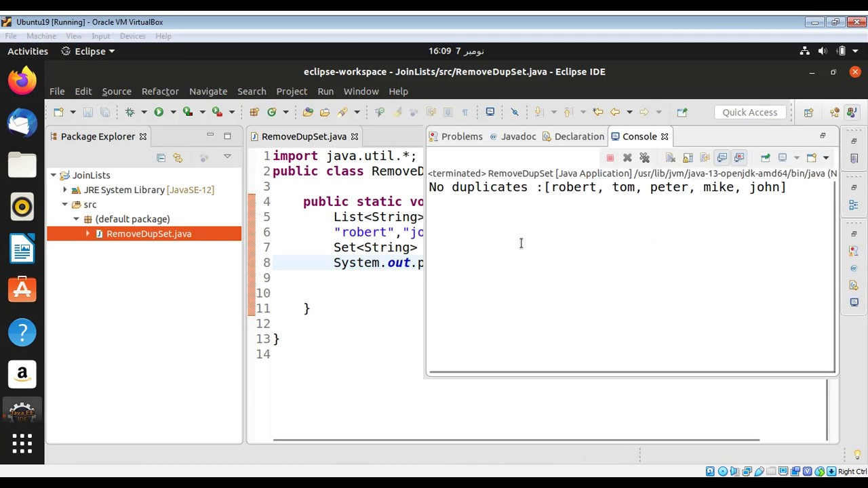Remove all terminated launches in Console
The image size is (868, 488).
point(644,158)
